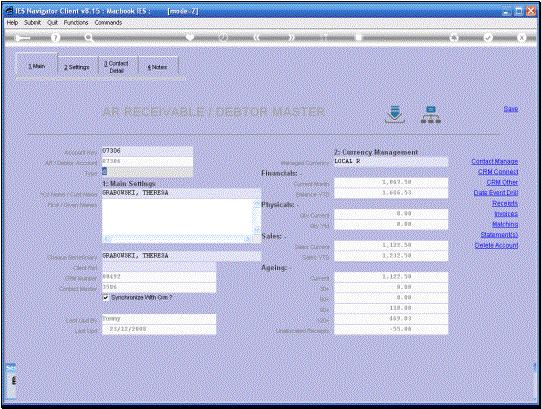Open help via question mark icon
541x409 pixels.
[55, 38]
